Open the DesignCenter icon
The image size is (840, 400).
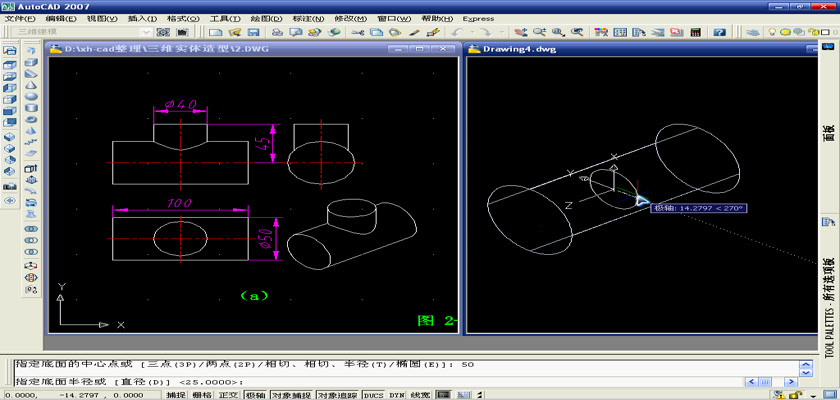tap(620, 32)
